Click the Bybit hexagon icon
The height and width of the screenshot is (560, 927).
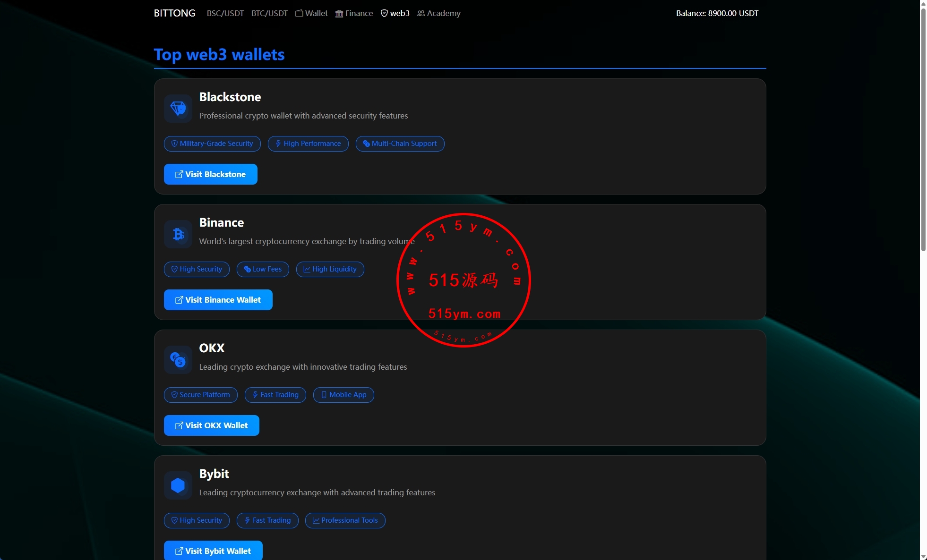tap(178, 485)
